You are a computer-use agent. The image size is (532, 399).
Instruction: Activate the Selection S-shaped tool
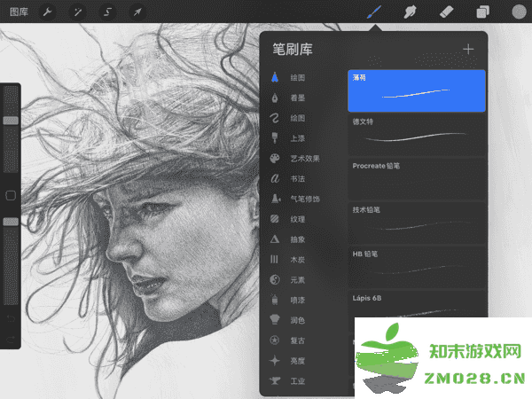point(108,12)
